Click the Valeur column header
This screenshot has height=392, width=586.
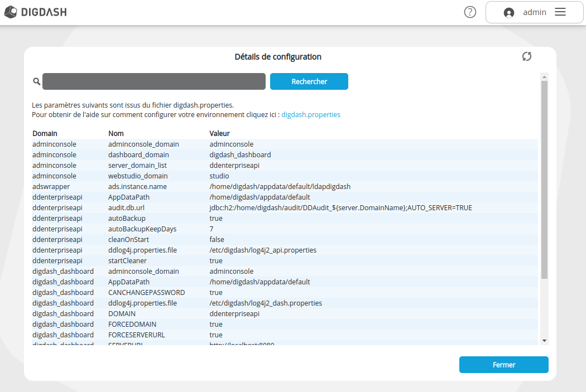(219, 134)
